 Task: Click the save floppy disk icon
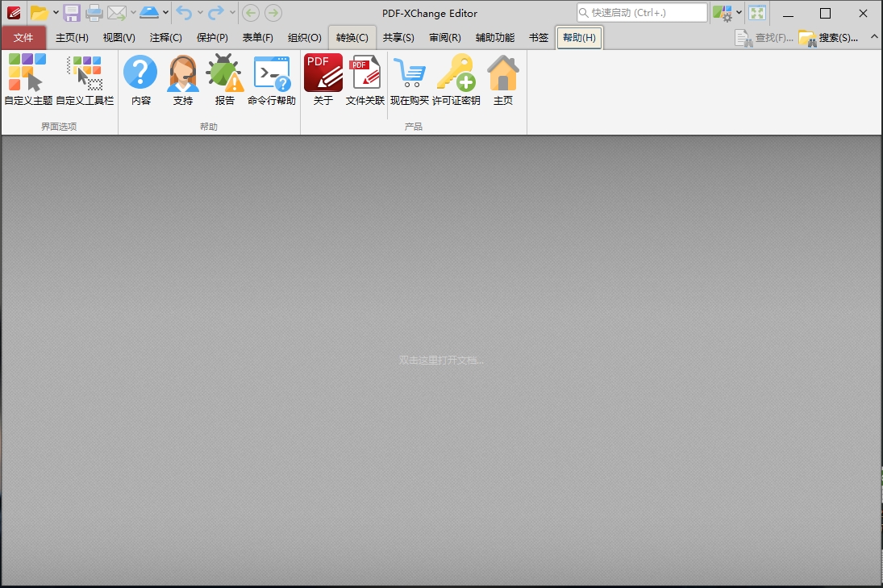tap(72, 12)
